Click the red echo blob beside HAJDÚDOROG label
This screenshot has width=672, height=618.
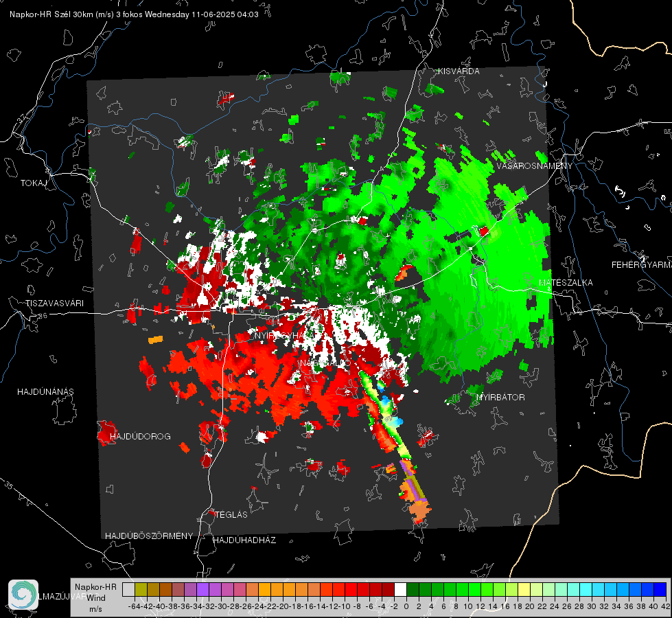(x=106, y=433)
